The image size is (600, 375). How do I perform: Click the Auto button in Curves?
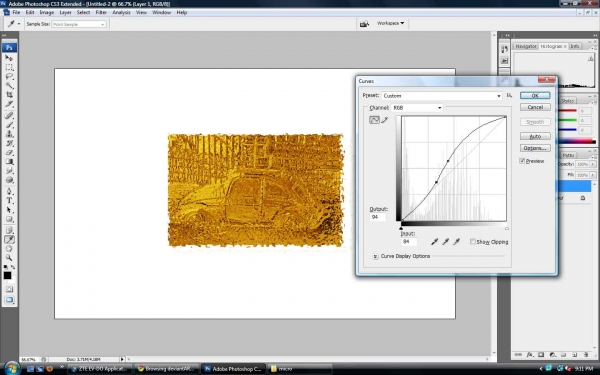(x=535, y=136)
